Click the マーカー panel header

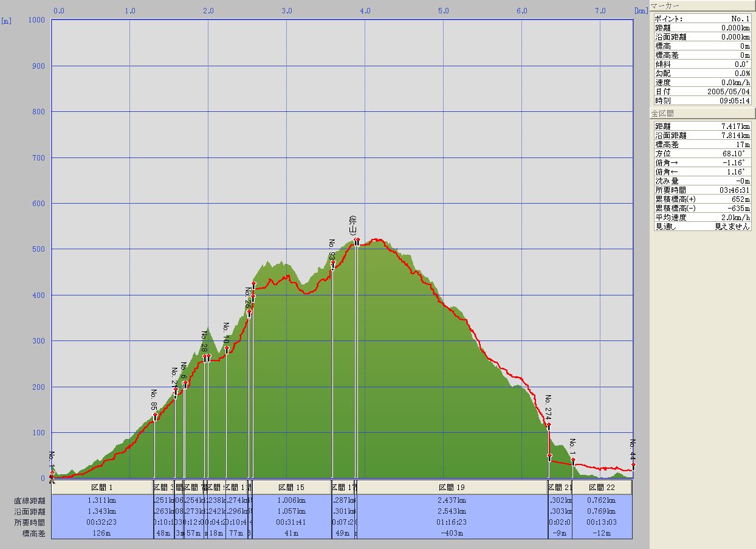[x=701, y=6]
